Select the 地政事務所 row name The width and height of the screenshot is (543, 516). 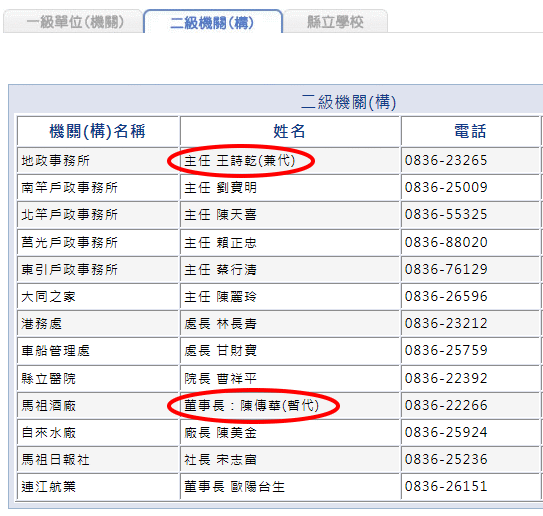[55, 161]
